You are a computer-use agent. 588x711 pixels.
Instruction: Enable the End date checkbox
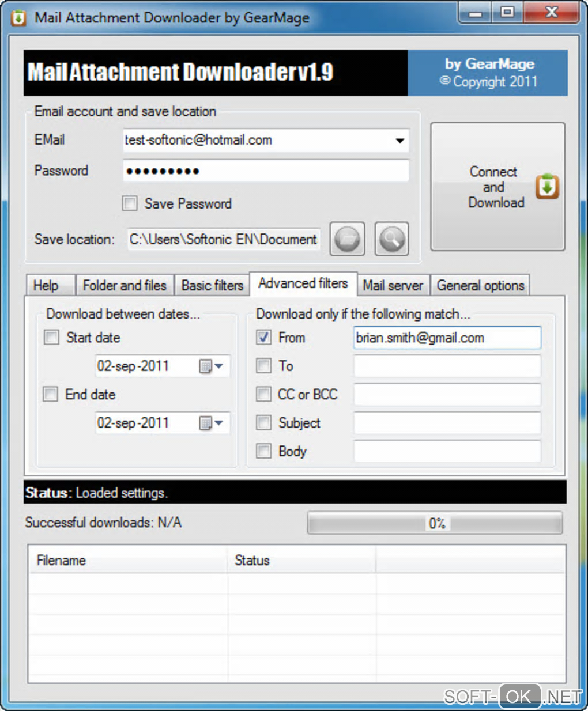click(x=51, y=394)
